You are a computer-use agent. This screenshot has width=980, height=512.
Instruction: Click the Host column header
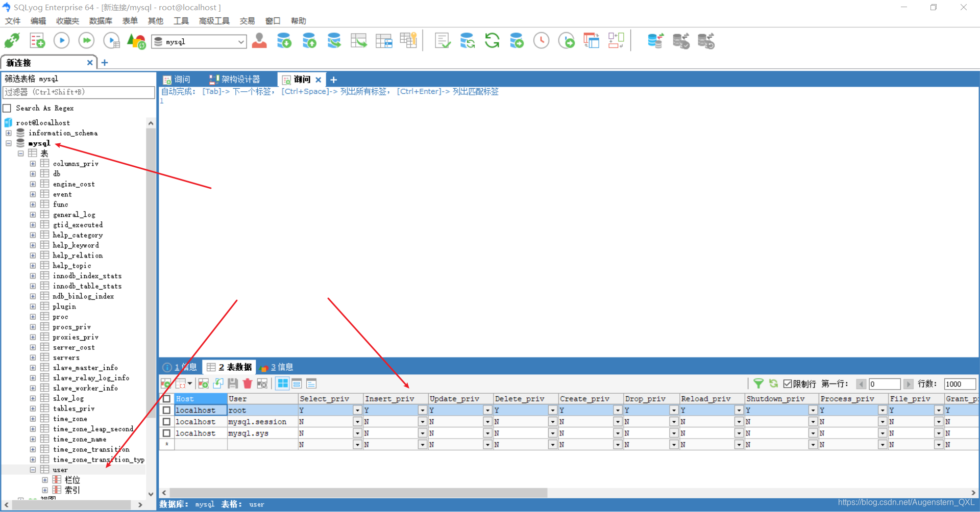(201, 399)
